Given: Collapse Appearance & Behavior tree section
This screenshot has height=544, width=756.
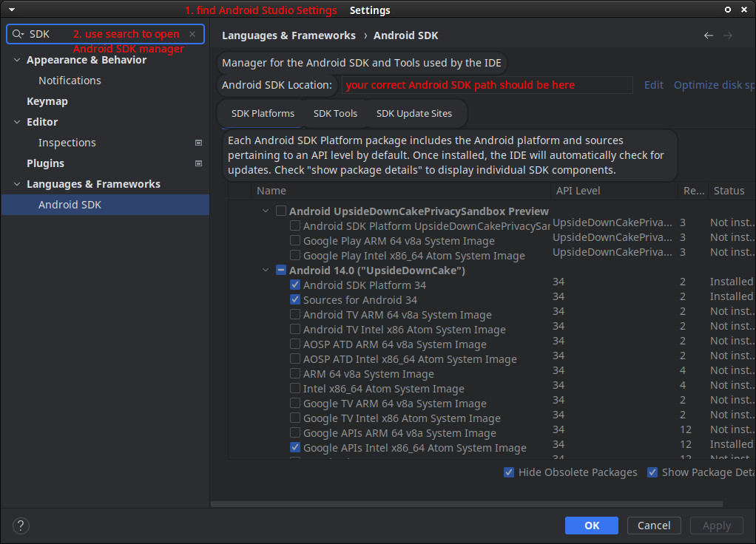Looking at the screenshot, I should click(17, 60).
